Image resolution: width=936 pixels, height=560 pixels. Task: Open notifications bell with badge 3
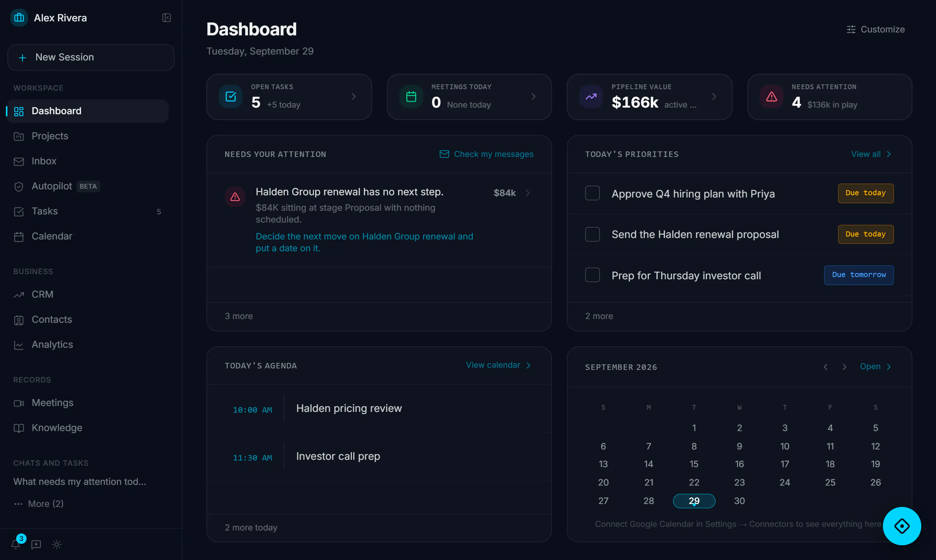point(16,544)
